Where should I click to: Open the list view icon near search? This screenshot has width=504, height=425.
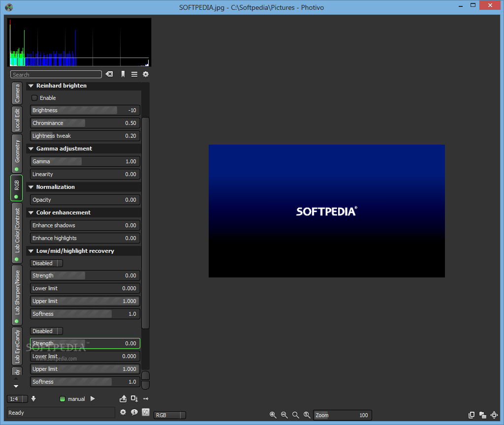(134, 74)
